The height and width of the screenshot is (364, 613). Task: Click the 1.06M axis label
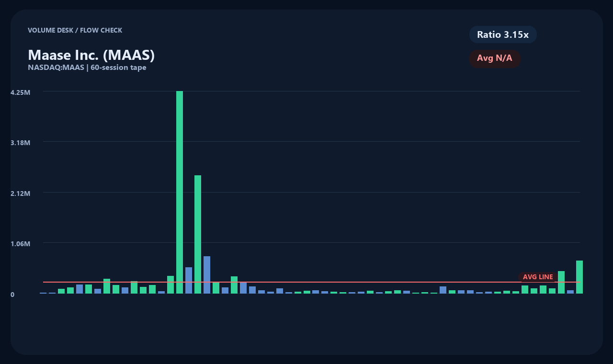21,244
